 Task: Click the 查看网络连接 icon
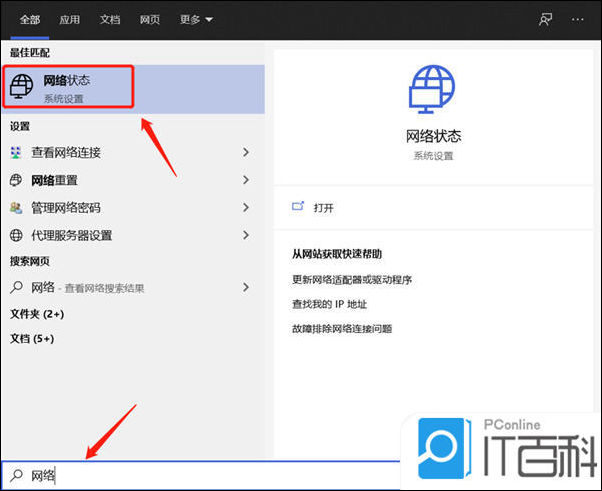tap(16, 152)
